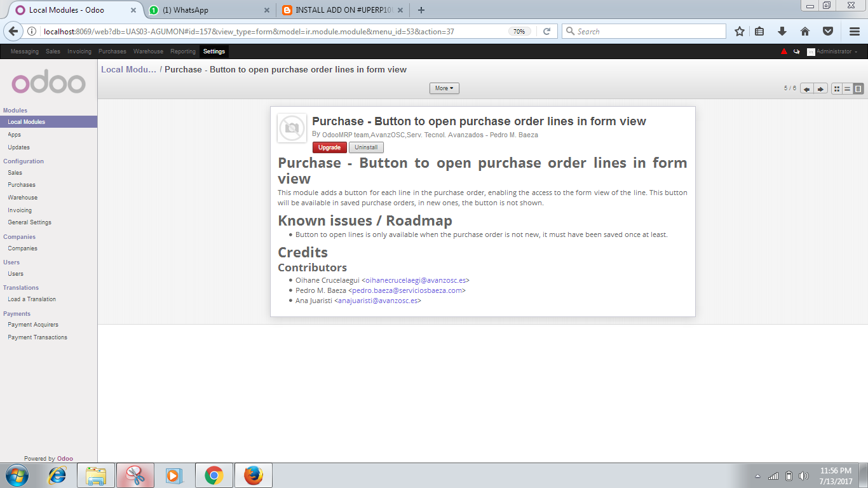Open the chat conversations icon in top bar
This screenshot has width=868, height=488.
point(796,51)
